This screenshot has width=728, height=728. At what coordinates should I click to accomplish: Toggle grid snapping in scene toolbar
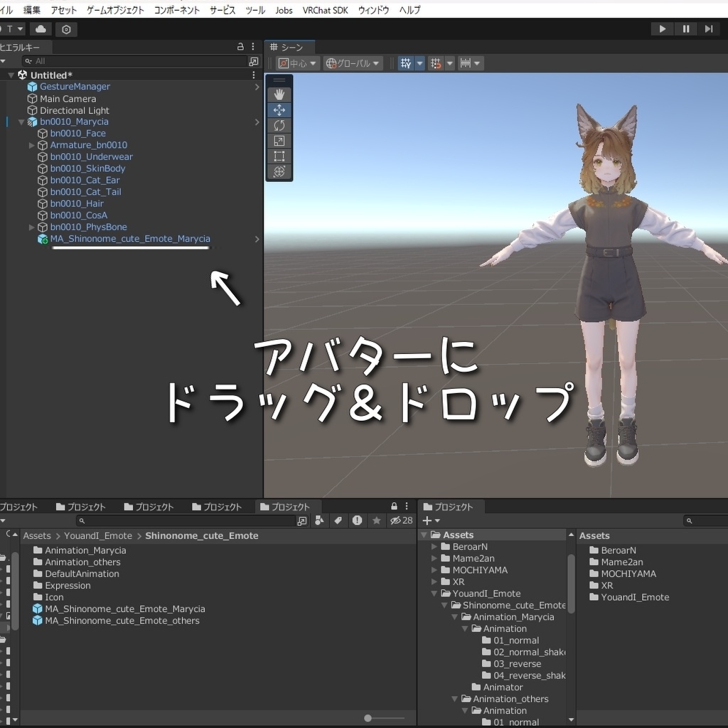pos(436,63)
